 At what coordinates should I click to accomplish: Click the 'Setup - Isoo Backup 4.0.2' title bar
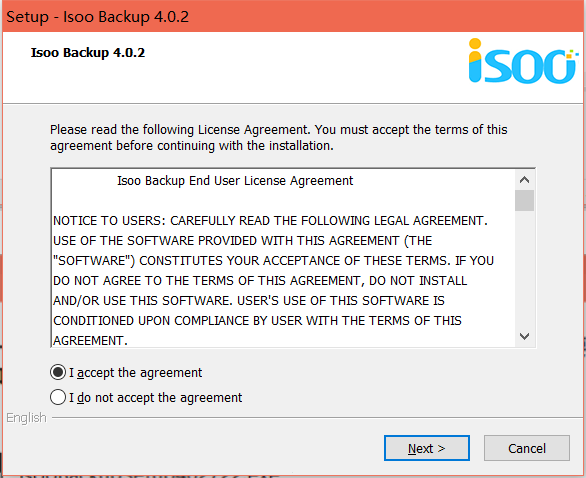(x=293, y=16)
